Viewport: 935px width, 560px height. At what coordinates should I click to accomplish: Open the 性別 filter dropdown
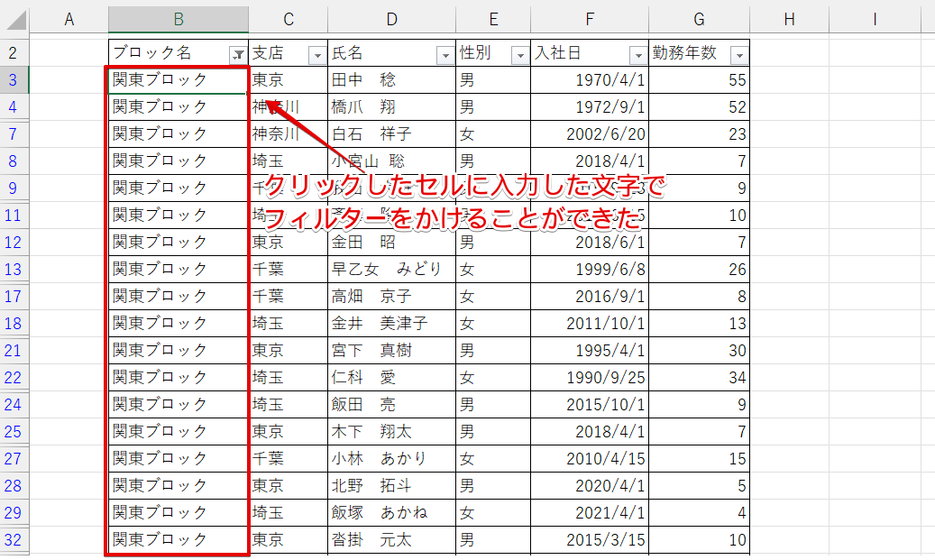[520, 56]
